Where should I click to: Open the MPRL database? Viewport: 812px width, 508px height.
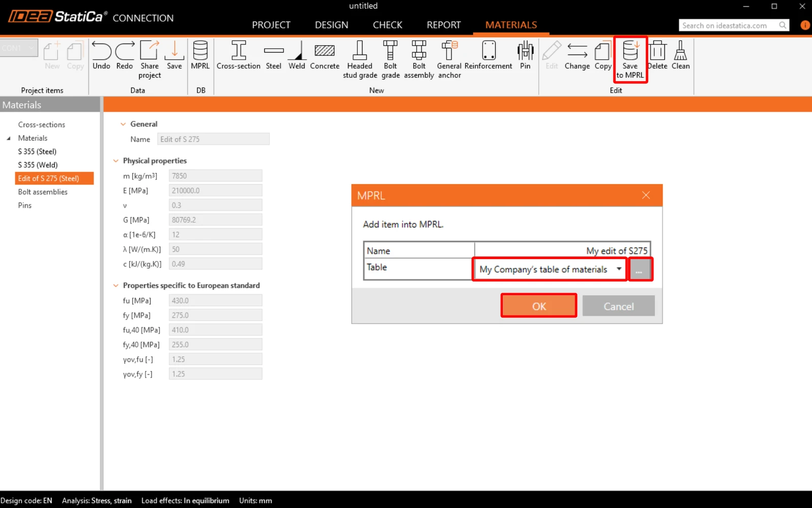tap(200, 55)
